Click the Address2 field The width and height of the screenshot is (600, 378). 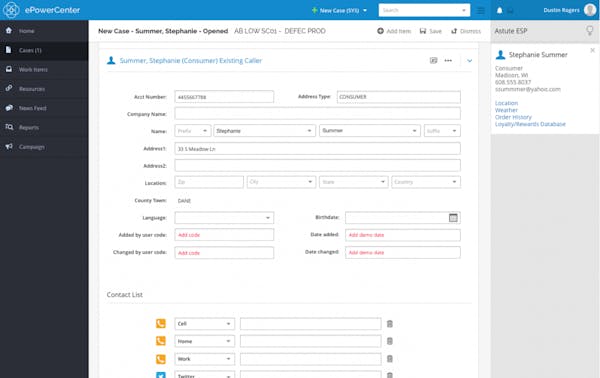coord(317,165)
